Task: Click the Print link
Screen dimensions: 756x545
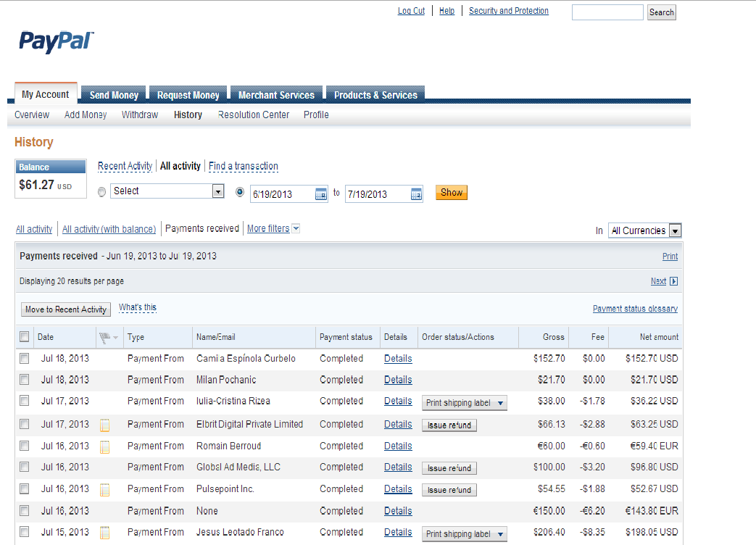Action: [670, 257]
